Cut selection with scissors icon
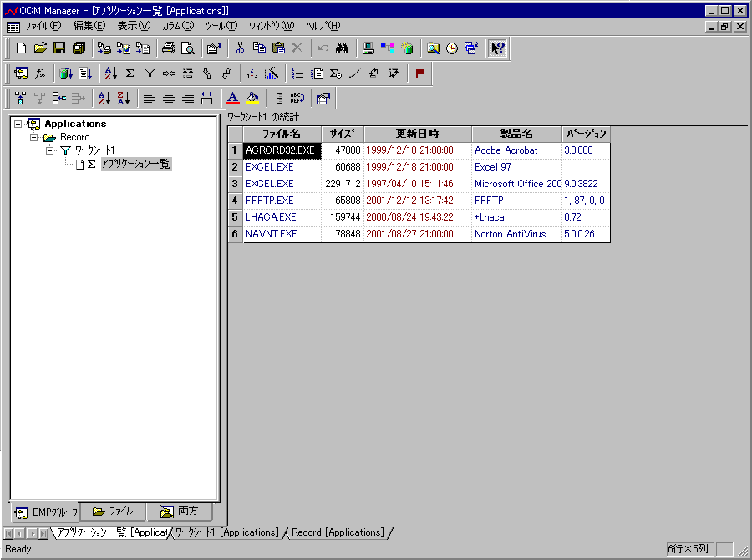This screenshot has height=560, width=752. click(x=240, y=48)
